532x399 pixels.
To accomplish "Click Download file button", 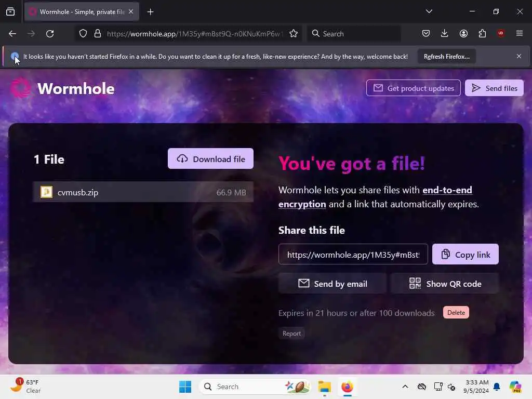I will (x=210, y=159).
